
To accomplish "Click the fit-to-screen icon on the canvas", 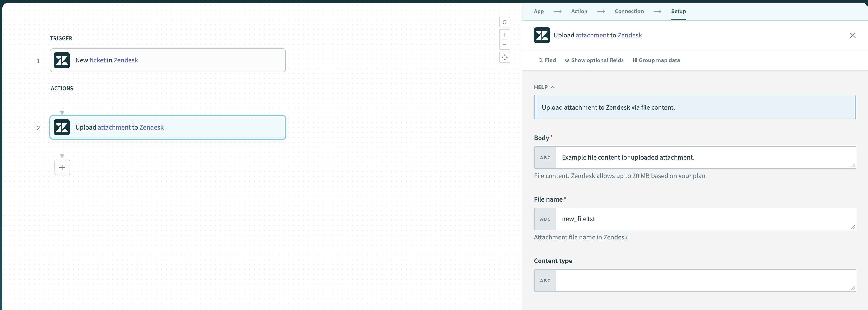I will [504, 58].
